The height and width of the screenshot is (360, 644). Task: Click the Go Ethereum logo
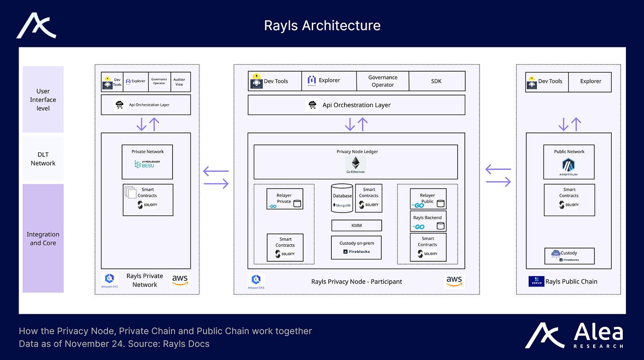pos(356,165)
